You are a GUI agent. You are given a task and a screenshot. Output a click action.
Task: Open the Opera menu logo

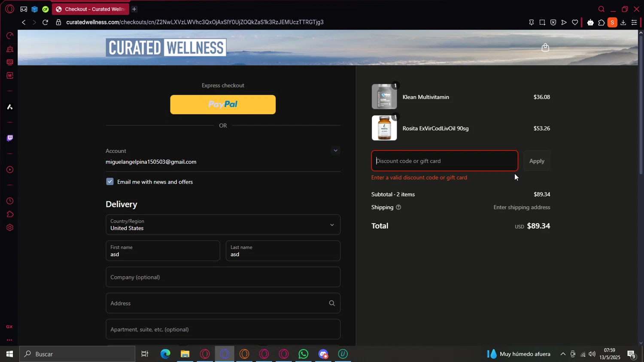coord(9,9)
